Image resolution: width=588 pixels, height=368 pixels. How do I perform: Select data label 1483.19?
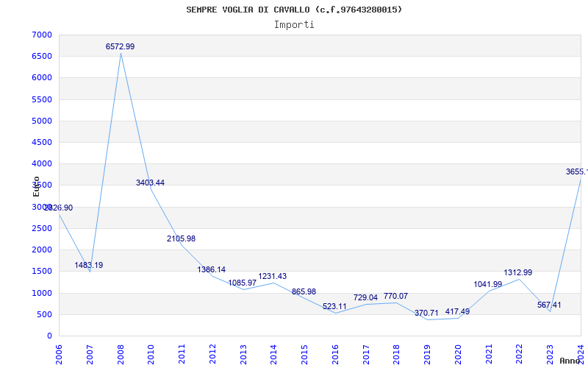(88, 265)
